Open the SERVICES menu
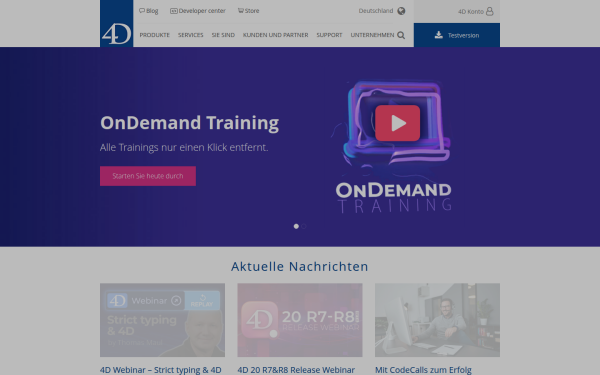The width and height of the screenshot is (600, 375). (191, 35)
